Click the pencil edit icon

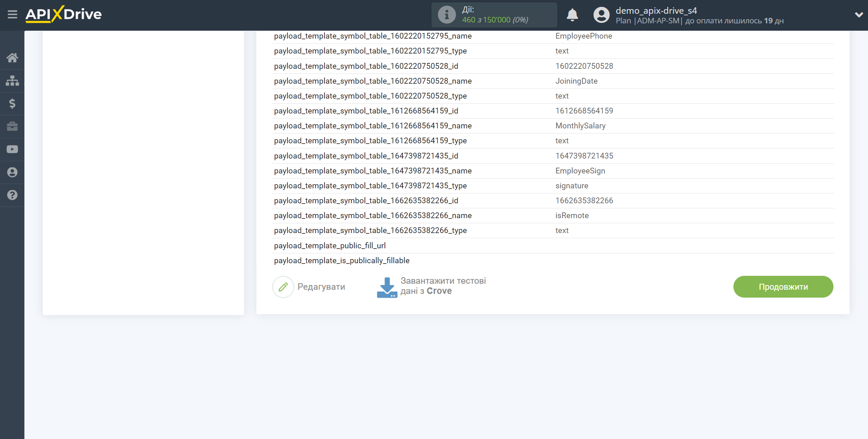pyautogui.click(x=283, y=287)
